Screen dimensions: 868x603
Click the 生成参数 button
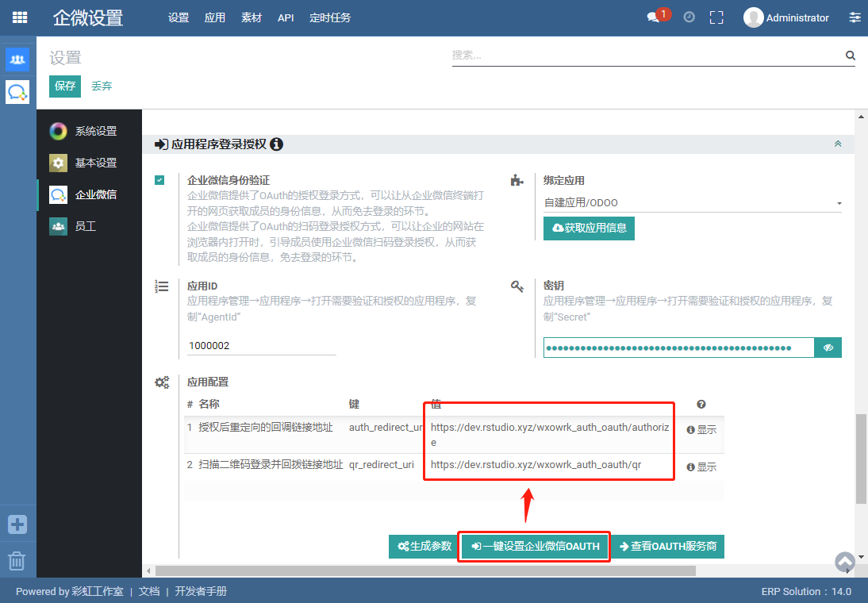pyautogui.click(x=424, y=547)
